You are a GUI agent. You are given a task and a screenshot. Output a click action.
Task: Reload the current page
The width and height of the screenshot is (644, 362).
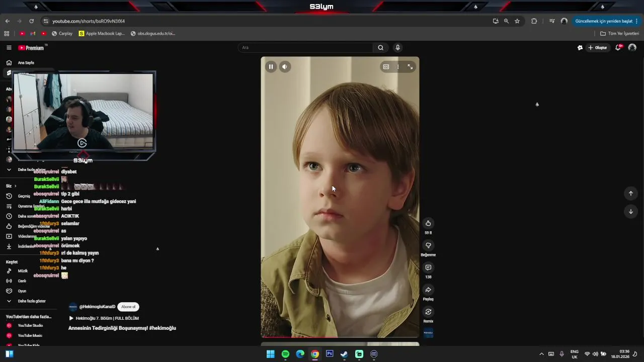click(32, 21)
